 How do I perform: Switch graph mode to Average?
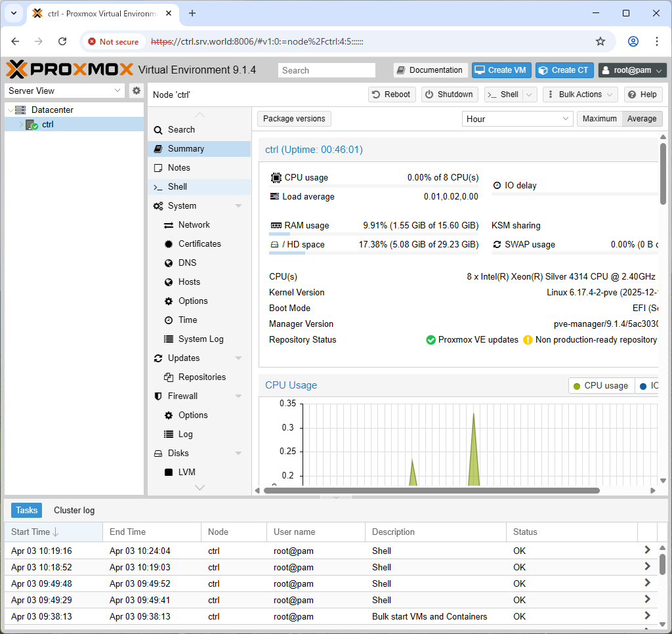click(642, 119)
